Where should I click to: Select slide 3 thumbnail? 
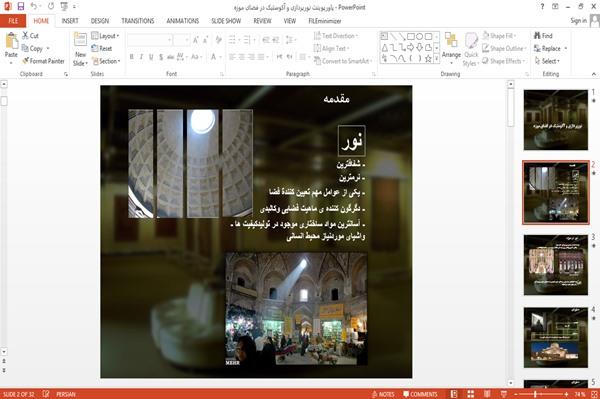coord(556,265)
